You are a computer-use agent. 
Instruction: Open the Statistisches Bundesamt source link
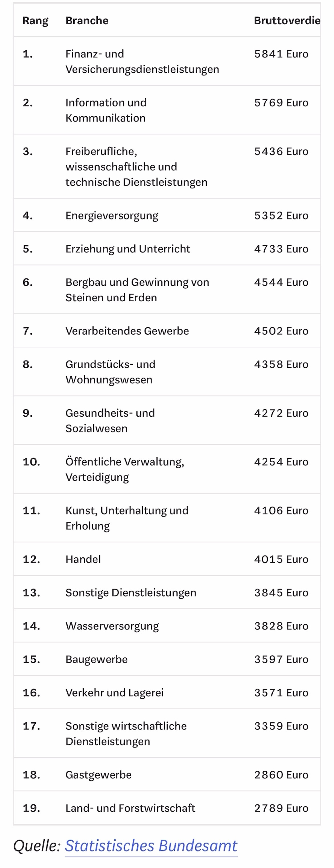point(151,845)
